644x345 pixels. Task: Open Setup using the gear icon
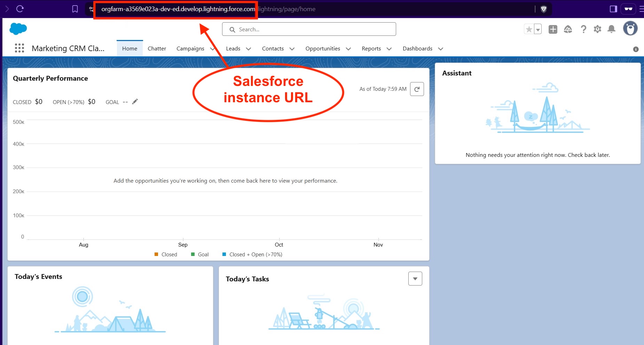click(x=598, y=29)
